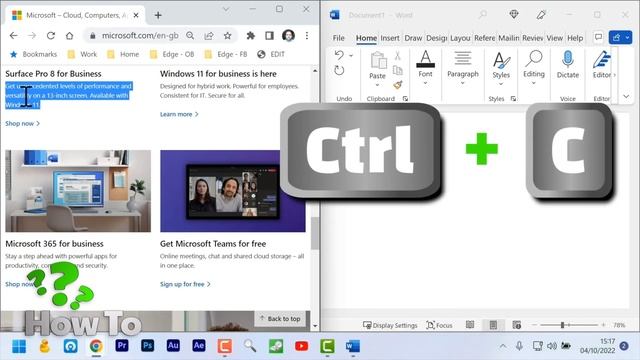Open Share button dropdown in Word
This screenshot has height=360, width=640.
[x=627, y=38]
